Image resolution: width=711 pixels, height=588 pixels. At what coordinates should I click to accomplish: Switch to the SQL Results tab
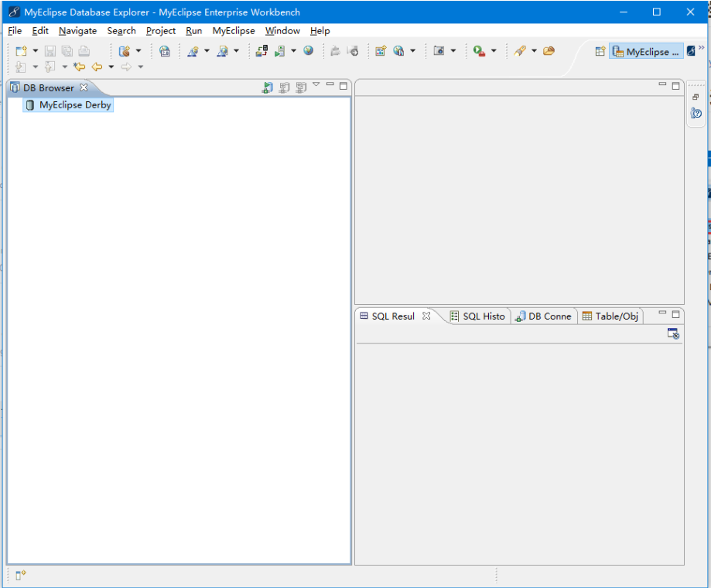393,316
